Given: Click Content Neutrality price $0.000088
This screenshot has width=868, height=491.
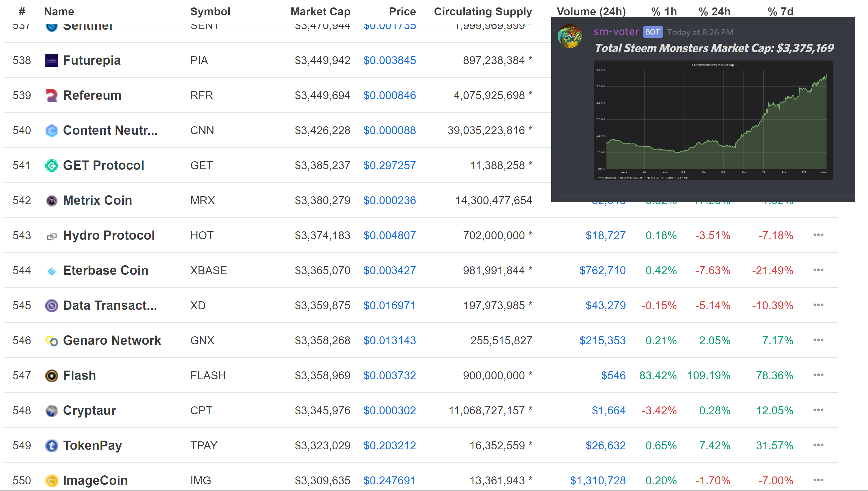Looking at the screenshot, I should (x=390, y=131).
